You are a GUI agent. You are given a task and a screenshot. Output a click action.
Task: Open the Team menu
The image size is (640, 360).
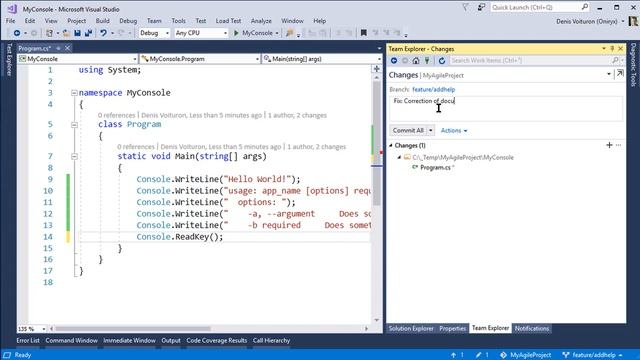click(x=154, y=21)
